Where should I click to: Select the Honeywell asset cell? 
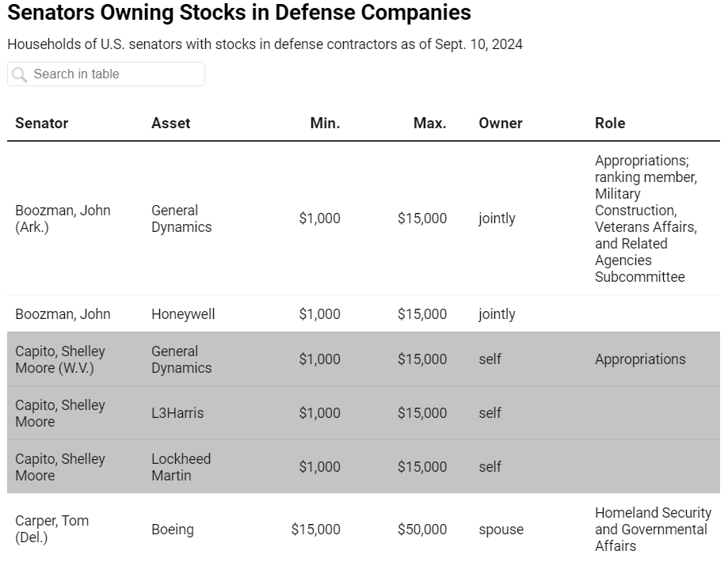pos(183,314)
